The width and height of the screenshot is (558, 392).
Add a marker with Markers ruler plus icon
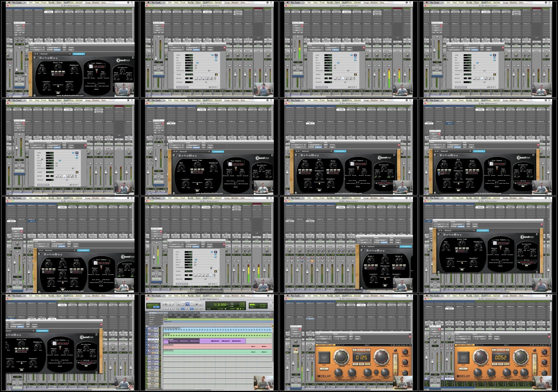click(x=162, y=324)
